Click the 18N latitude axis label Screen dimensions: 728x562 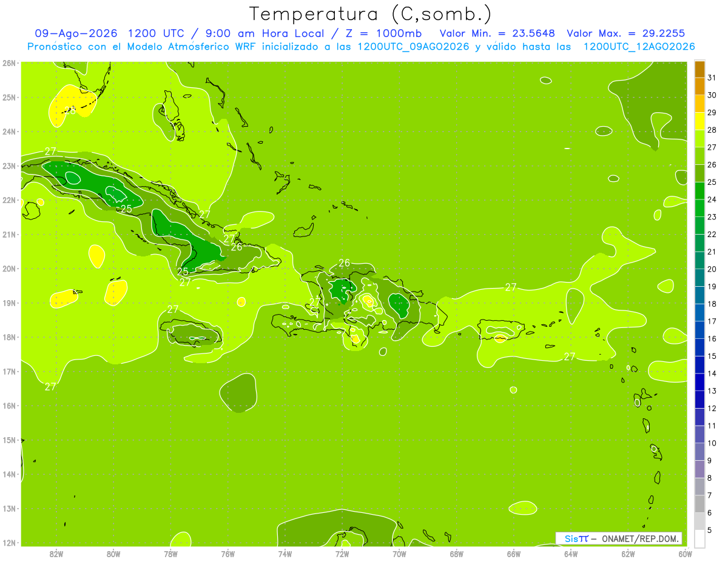9,337
